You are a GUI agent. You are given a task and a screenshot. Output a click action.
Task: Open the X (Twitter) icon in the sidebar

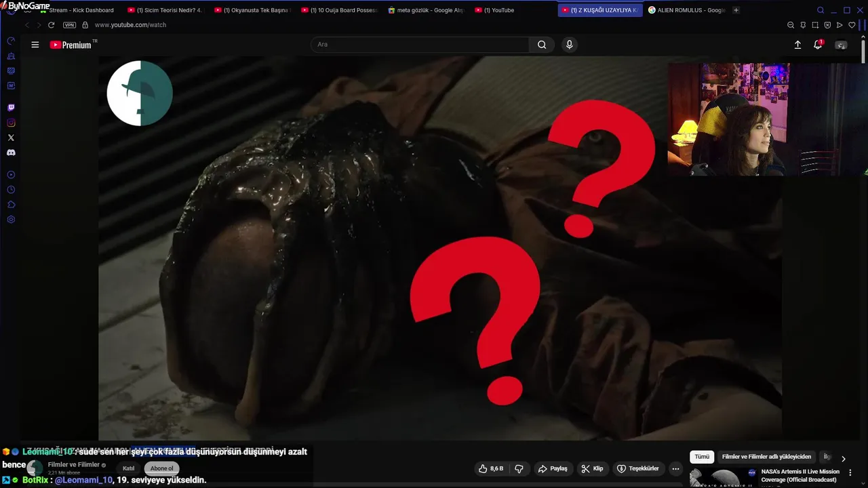[11, 138]
